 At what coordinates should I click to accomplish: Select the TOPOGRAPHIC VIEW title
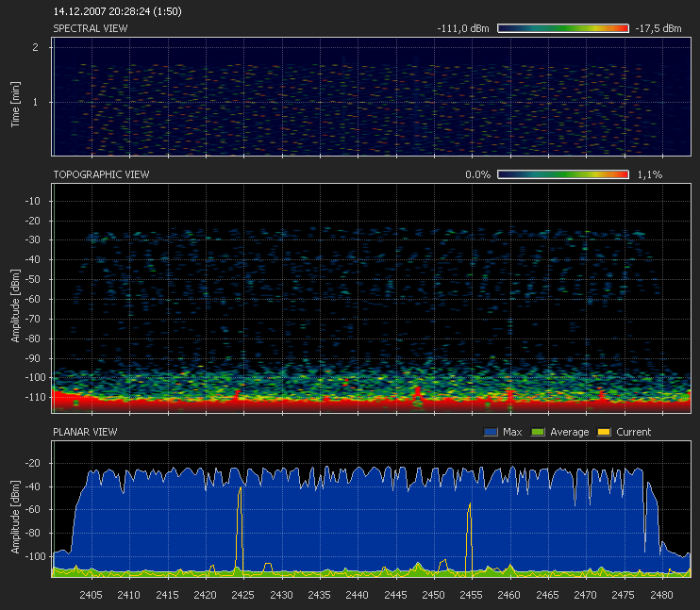pyautogui.click(x=101, y=174)
